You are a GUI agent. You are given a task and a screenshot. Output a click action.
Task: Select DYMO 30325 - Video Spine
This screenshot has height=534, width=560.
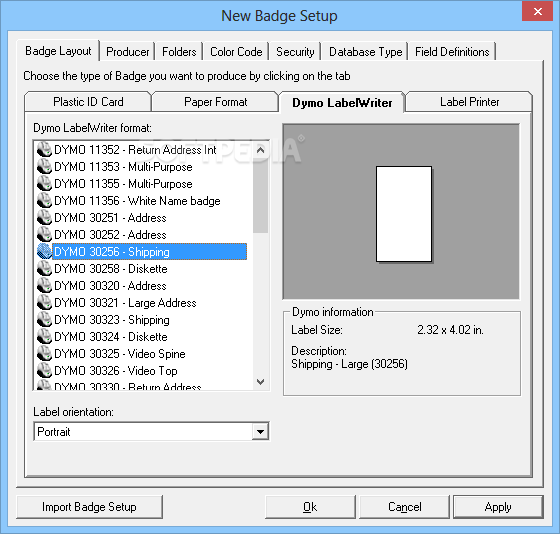coord(120,353)
